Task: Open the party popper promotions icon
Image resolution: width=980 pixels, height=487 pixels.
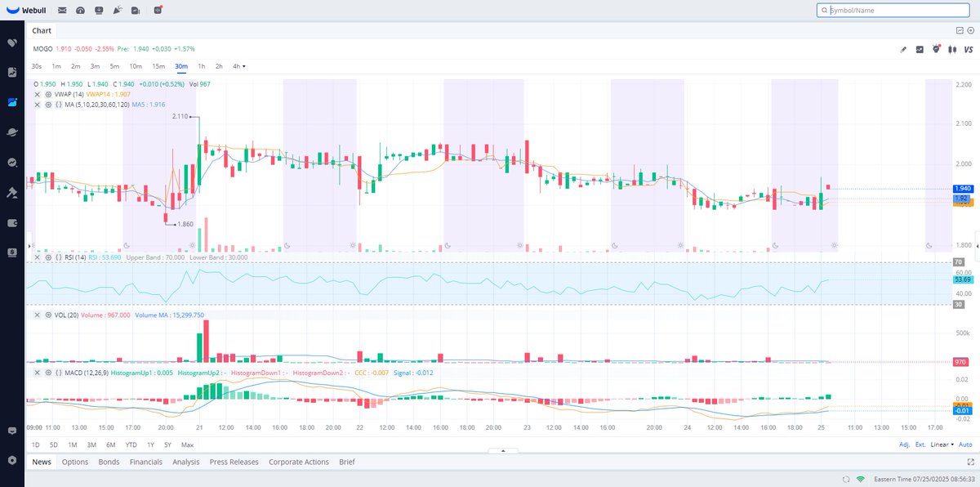Action: coord(118,10)
